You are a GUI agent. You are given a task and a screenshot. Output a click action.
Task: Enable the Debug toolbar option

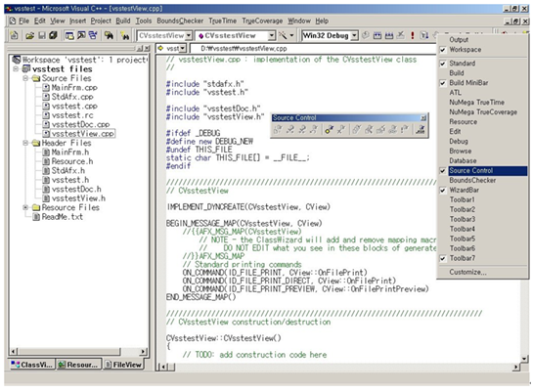(483, 142)
